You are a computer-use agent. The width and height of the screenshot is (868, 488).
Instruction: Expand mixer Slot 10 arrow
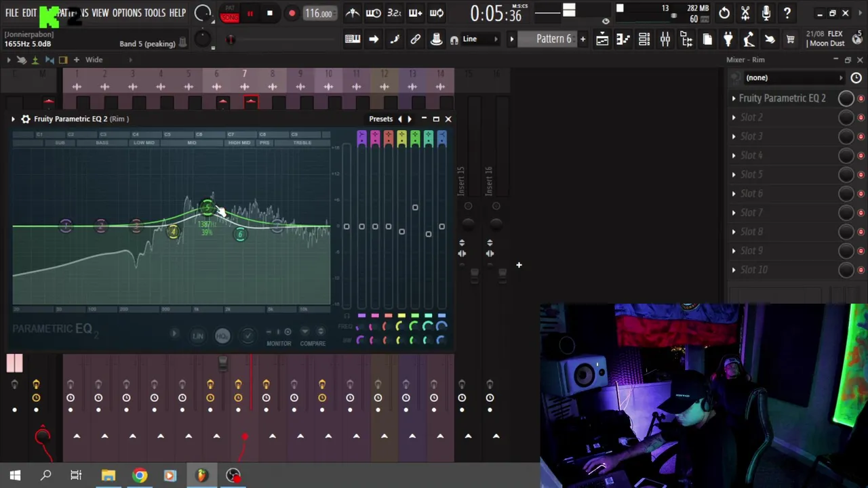734,270
